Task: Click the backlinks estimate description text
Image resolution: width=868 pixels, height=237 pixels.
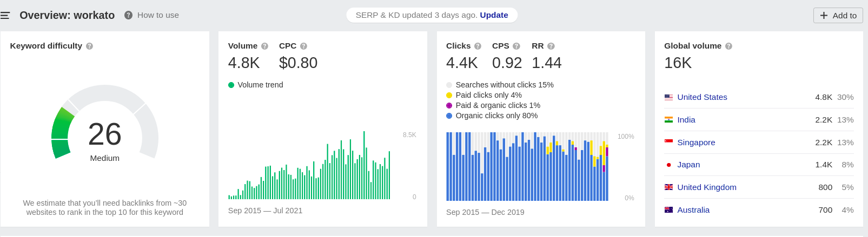Action: (105, 207)
